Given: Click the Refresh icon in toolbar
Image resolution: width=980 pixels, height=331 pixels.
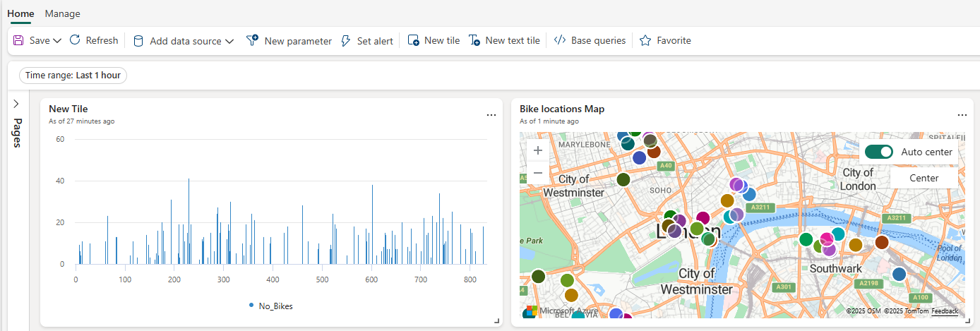Looking at the screenshot, I should coord(75,40).
